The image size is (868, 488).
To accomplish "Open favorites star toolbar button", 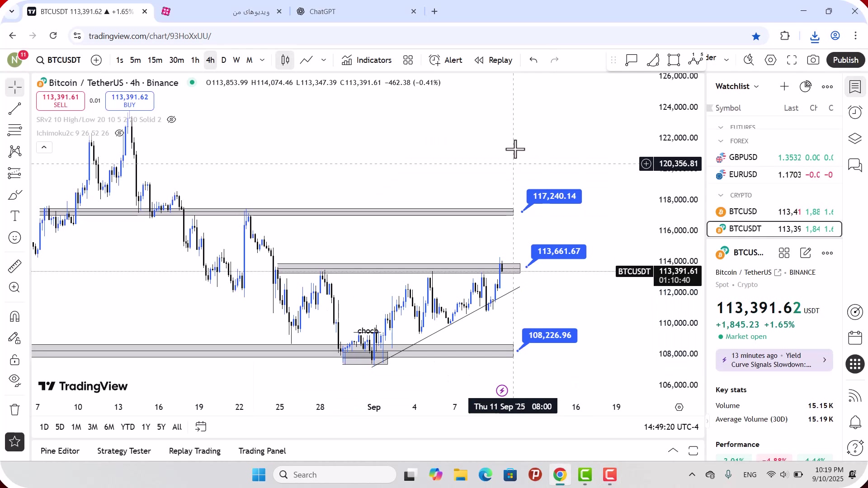I will [15, 442].
